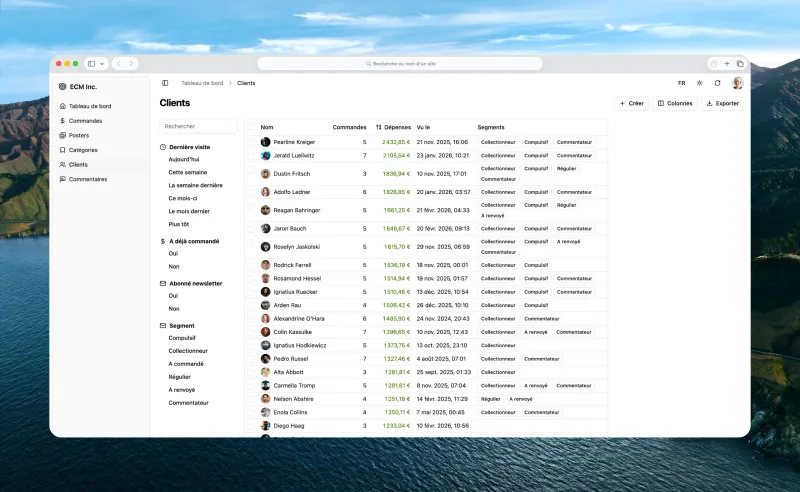Click dollar icon beside A déjà commandé
Viewport: 800px width, 492px height.
click(163, 241)
